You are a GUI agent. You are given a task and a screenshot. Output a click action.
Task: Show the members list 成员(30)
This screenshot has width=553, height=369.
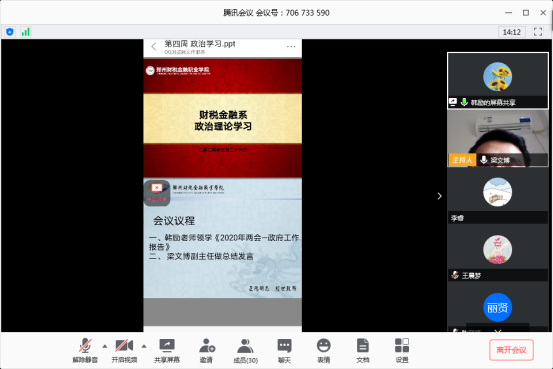point(245,350)
